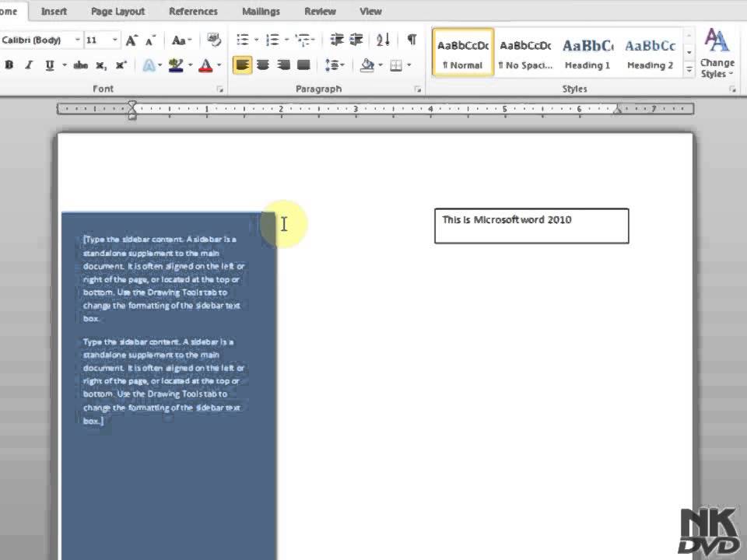Open the font name dropdown
The width and height of the screenshot is (747, 560).
pyautogui.click(x=77, y=40)
